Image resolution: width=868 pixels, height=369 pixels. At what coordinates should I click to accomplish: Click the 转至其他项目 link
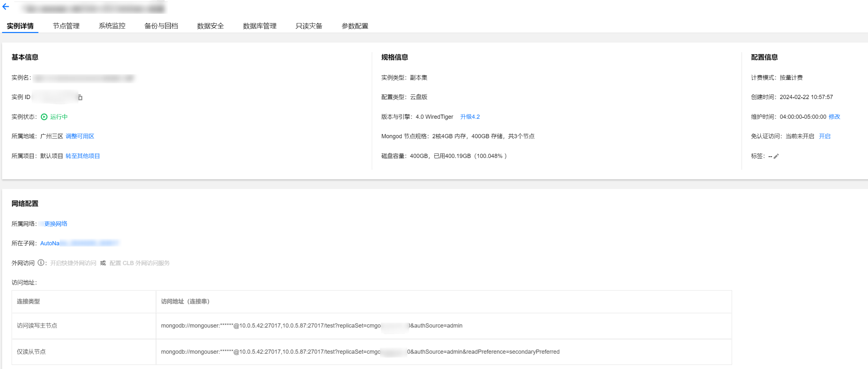(83, 156)
